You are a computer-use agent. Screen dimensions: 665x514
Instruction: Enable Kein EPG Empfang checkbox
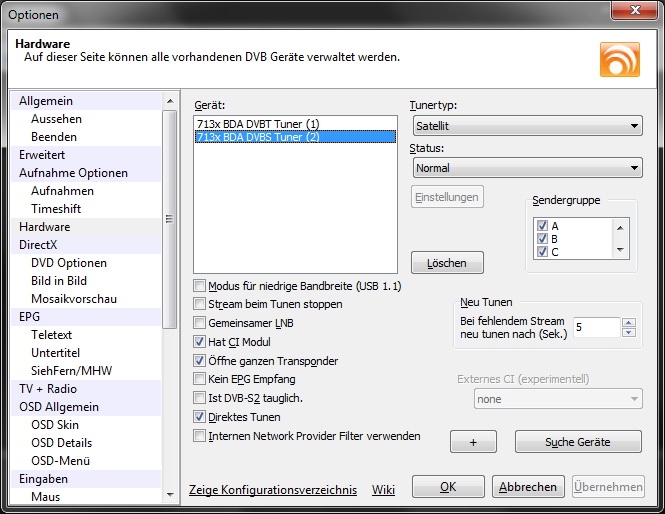pos(201,379)
